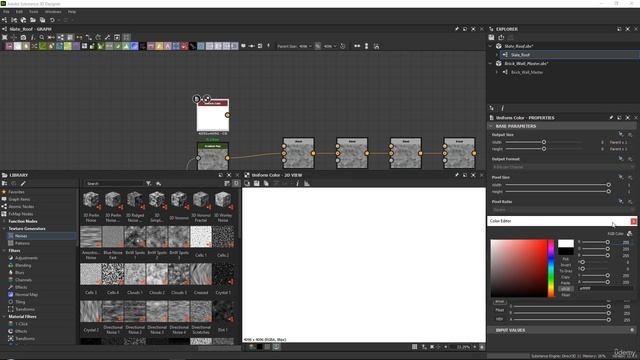This screenshot has width=640, height=360.
Task: Open the Windows menu
Action: 53,12
